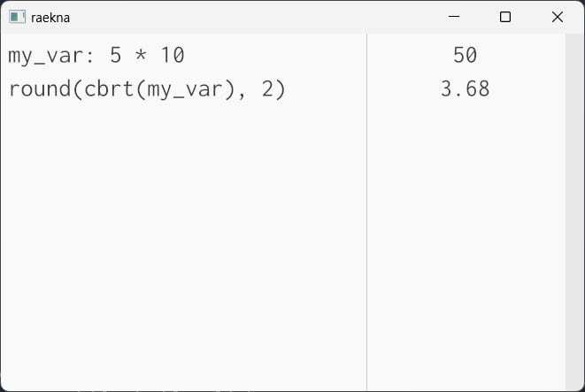Click the empty editor area below the expressions
This screenshot has height=392, width=585.
(x=177, y=248)
